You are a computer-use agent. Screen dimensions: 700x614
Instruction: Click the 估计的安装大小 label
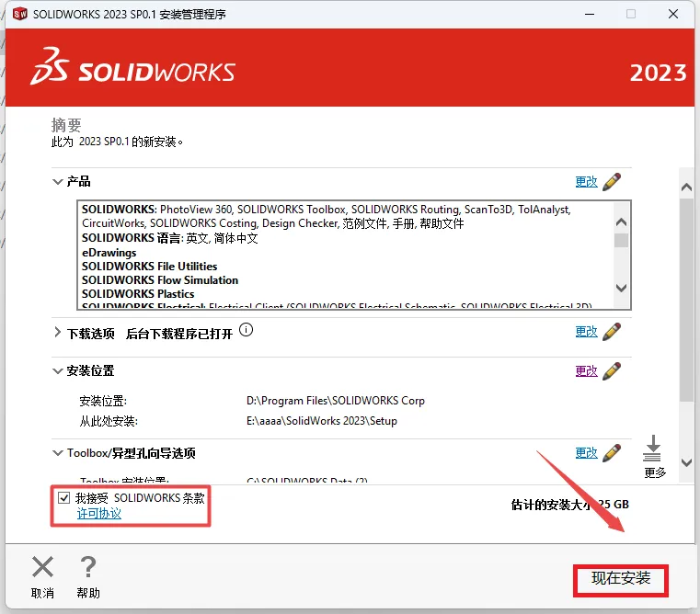tap(552, 505)
